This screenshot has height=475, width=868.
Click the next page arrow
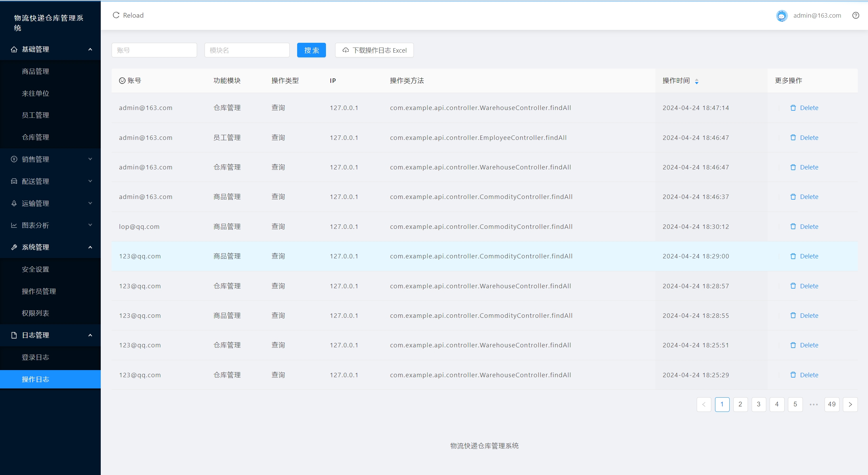pos(850,404)
